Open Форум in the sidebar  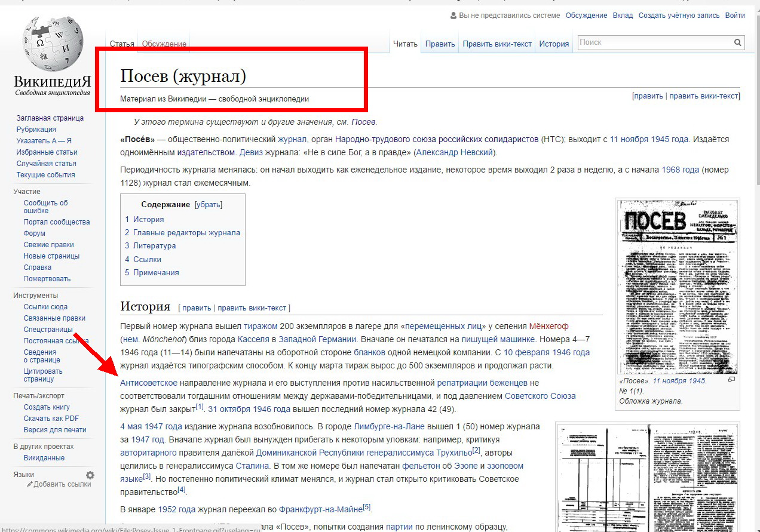coord(35,233)
